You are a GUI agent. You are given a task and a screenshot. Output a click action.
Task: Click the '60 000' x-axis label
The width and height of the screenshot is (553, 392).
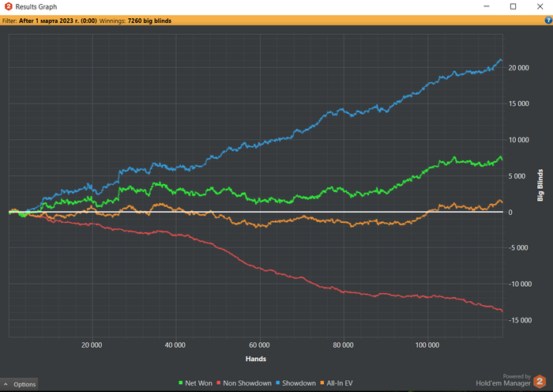coord(259,345)
